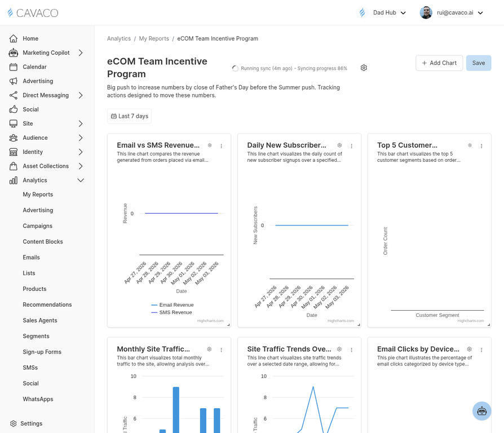The height and width of the screenshot is (433, 504).
Task: Click the Social thumbs-up icon
Action: pos(13,109)
